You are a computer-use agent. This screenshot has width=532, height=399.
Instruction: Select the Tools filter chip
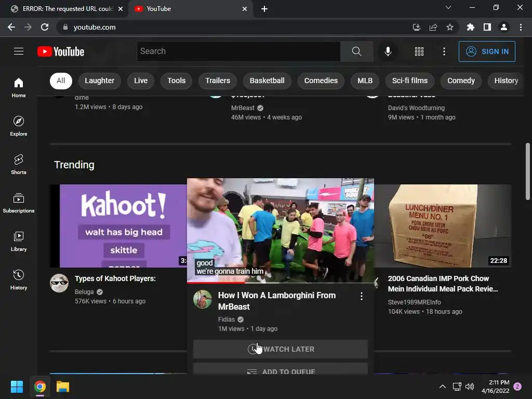point(177,81)
